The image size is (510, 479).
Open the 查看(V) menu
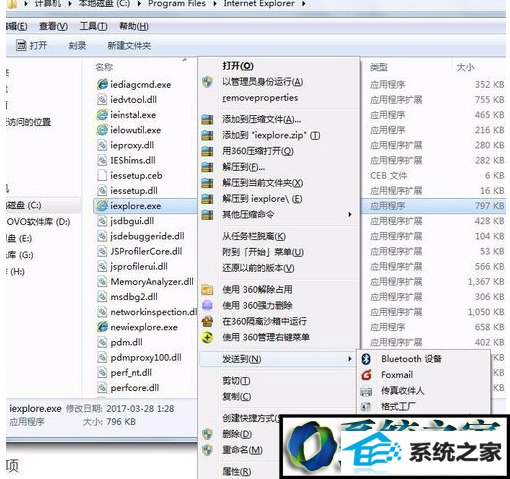pos(53,26)
